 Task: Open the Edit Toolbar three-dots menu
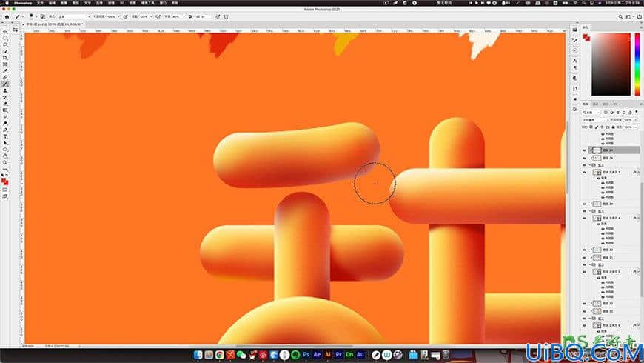[5, 169]
